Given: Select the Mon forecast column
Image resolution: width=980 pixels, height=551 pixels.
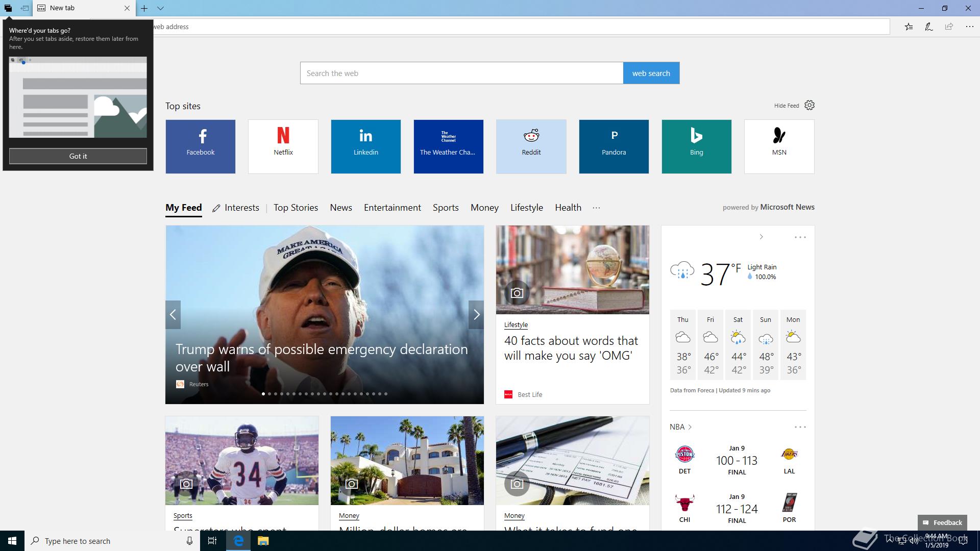Looking at the screenshot, I should 793,345.
